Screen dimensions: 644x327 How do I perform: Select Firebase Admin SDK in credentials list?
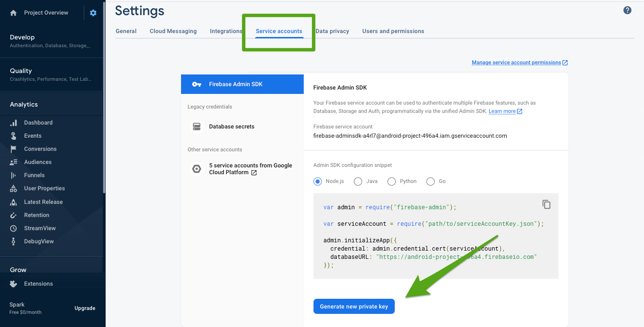coord(242,84)
